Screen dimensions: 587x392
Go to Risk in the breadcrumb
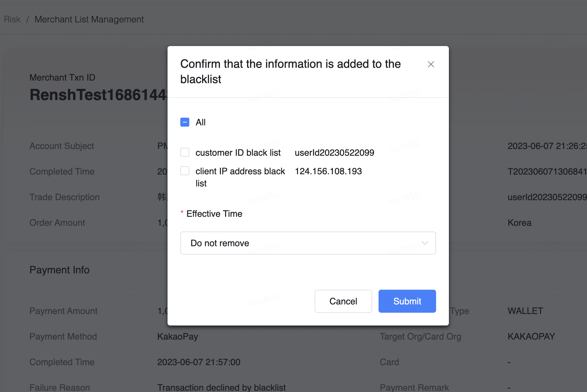click(12, 20)
